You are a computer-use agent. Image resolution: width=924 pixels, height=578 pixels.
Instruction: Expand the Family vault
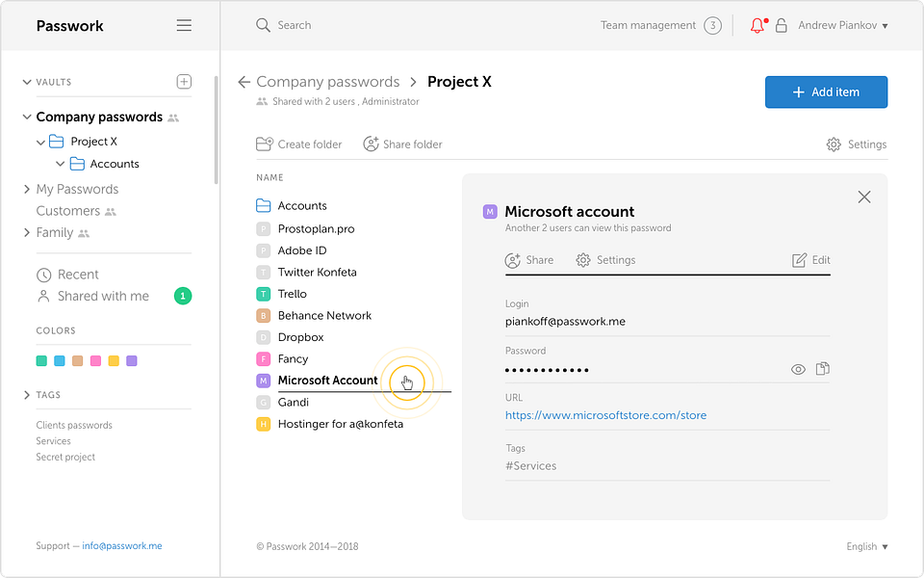[27, 232]
